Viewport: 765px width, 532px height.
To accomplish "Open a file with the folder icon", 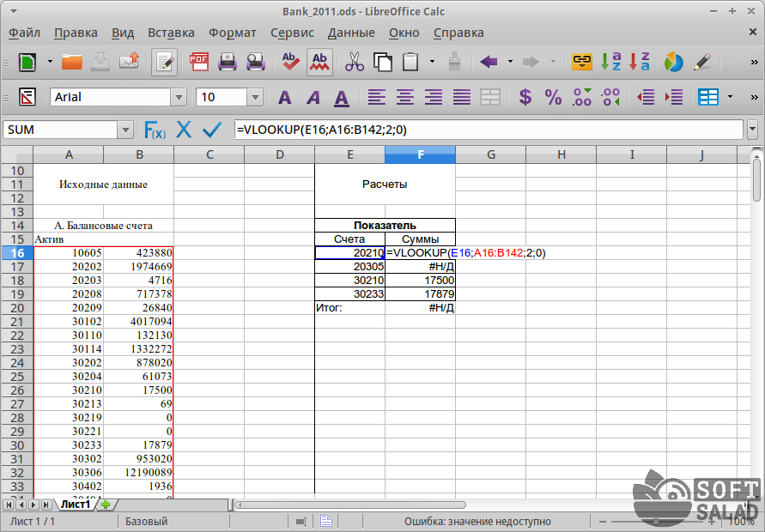I will click(x=72, y=63).
